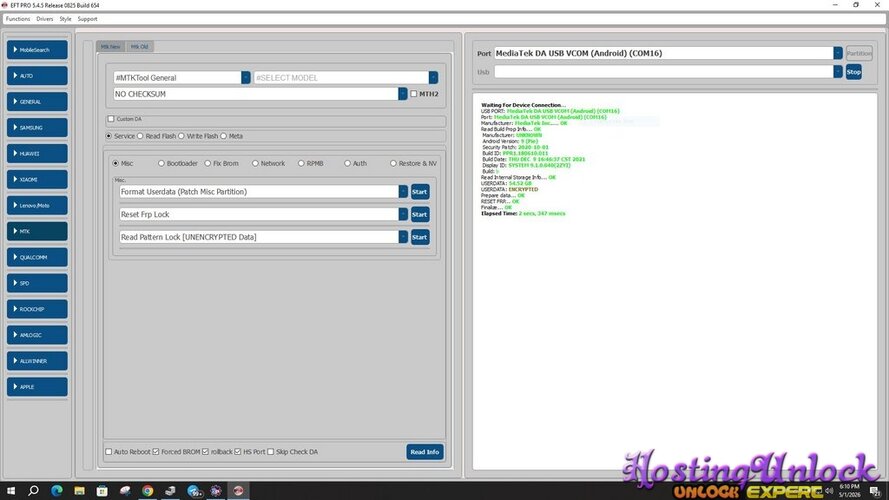Open the Windows Start menu
This screenshot has height=500, width=889.
coord(11,490)
